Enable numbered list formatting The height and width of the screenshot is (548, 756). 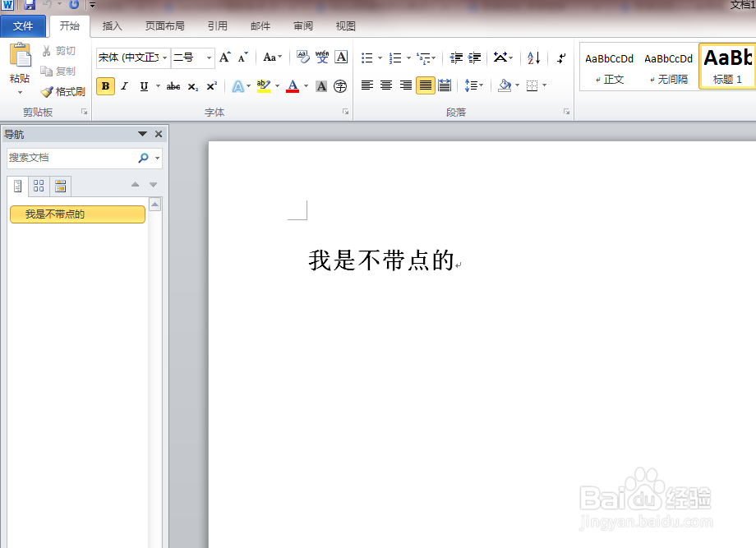pyautogui.click(x=394, y=58)
